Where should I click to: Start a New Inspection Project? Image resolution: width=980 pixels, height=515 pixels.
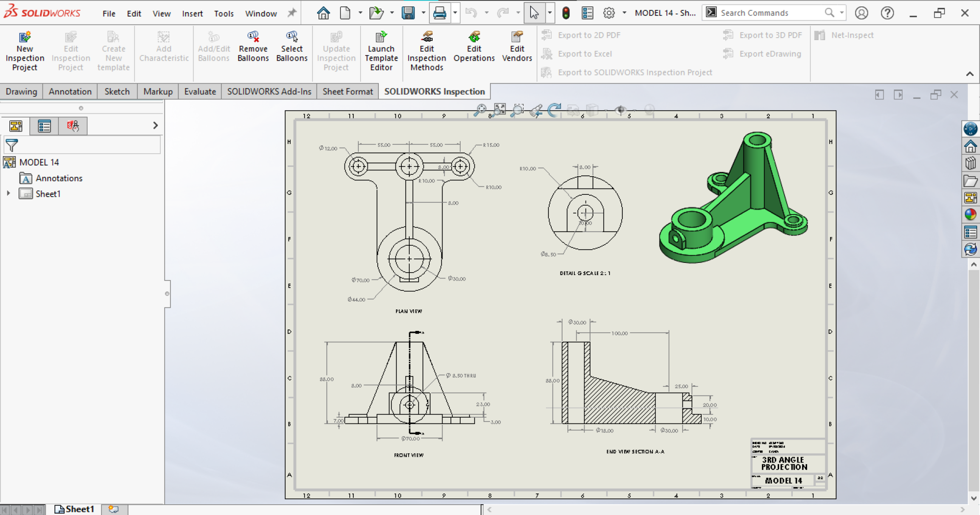click(24, 50)
